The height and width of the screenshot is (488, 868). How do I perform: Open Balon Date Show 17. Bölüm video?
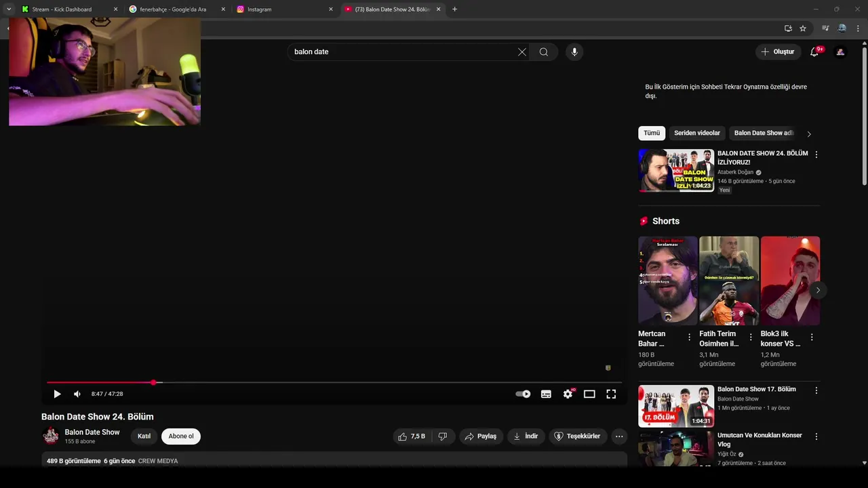point(676,406)
